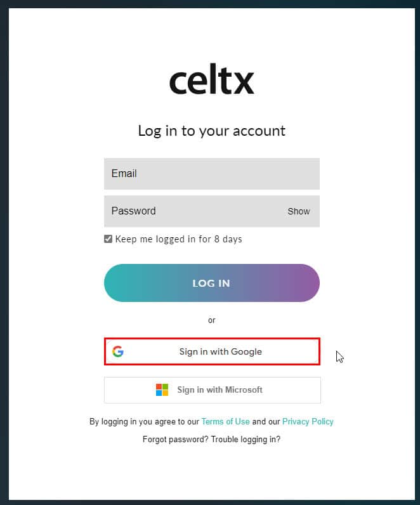The image size is (420, 505).
Task: Click the Forgot password? link
Action: coord(175,439)
